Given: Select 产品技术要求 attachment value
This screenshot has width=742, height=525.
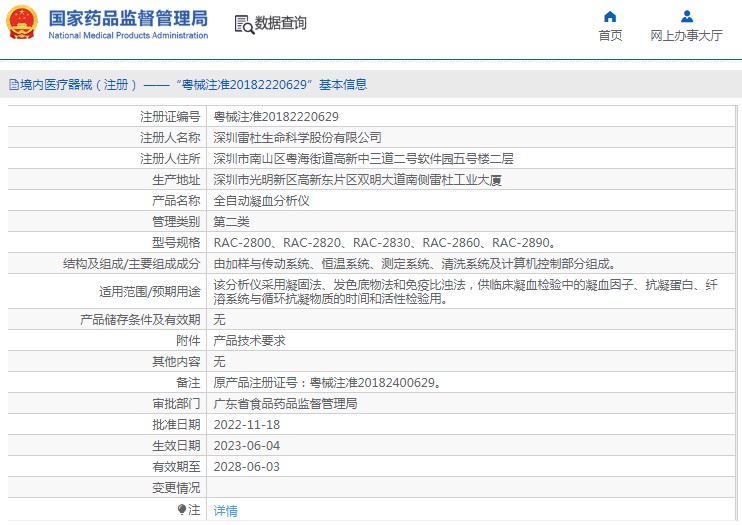Looking at the screenshot, I should click(x=249, y=341).
